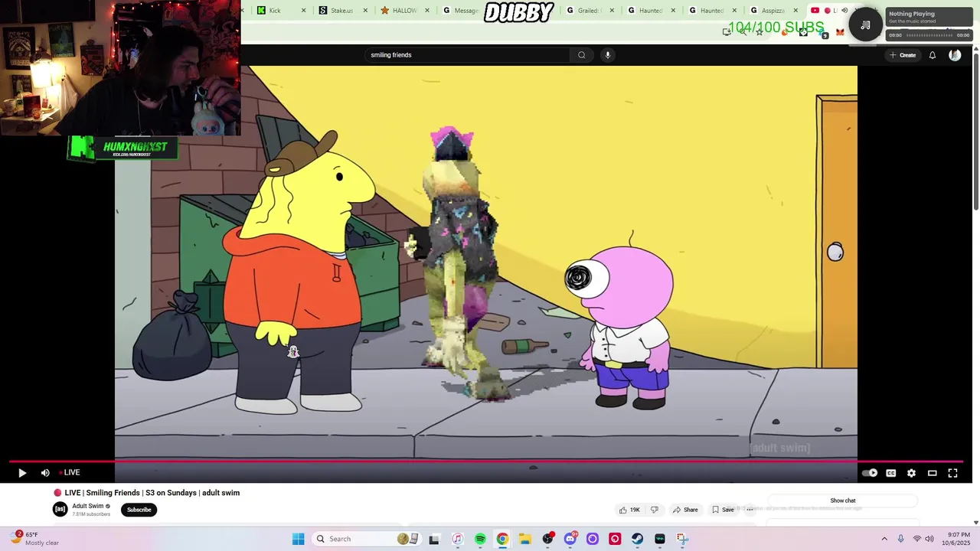The image size is (980, 551).
Task: Open the player settings gear
Action: [911, 473]
